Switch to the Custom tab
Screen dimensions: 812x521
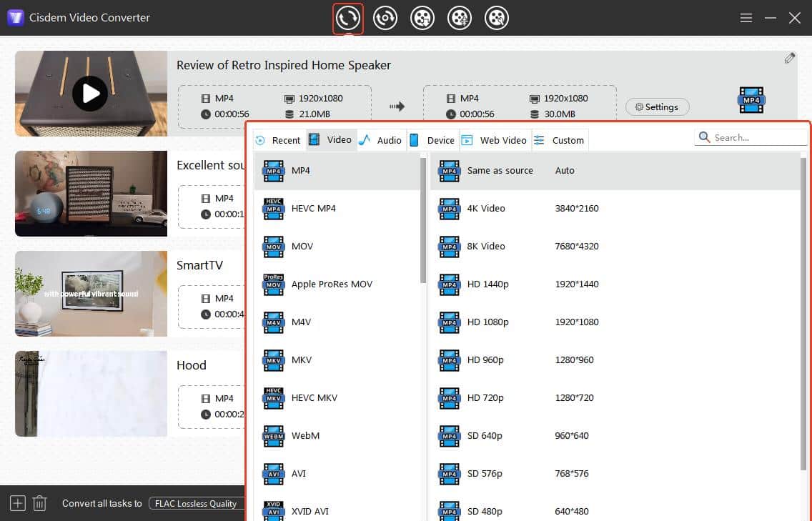click(560, 140)
